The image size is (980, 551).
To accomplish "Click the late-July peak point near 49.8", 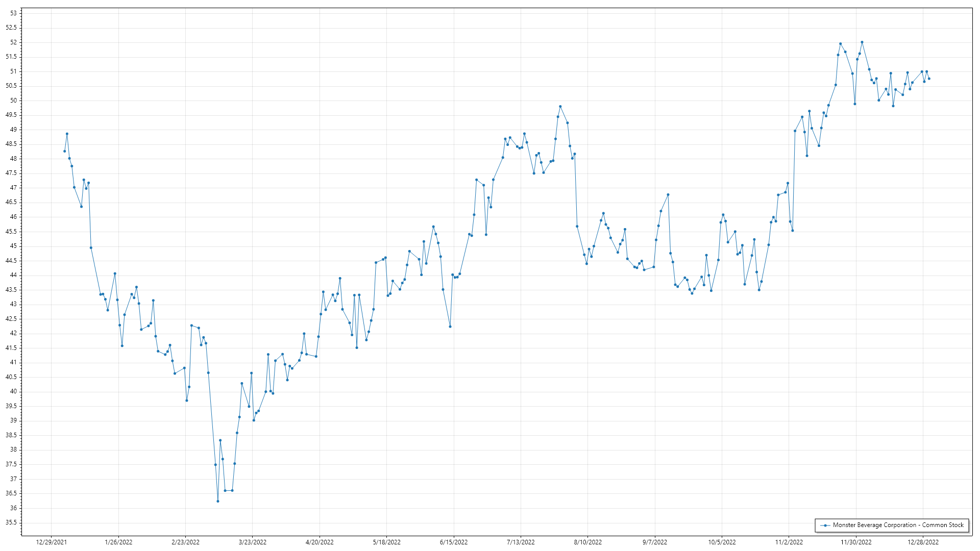I will [x=560, y=107].
